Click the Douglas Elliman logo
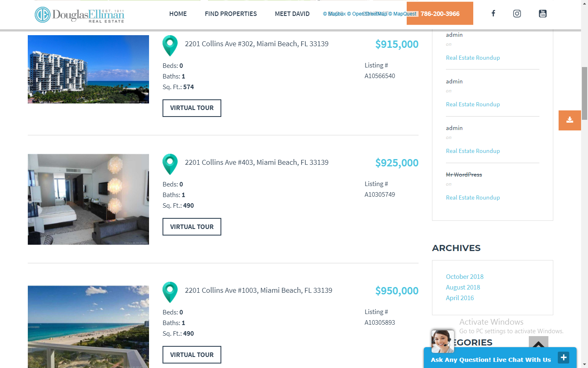This screenshot has width=588, height=368. pyautogui.click(x=79, y=15)
